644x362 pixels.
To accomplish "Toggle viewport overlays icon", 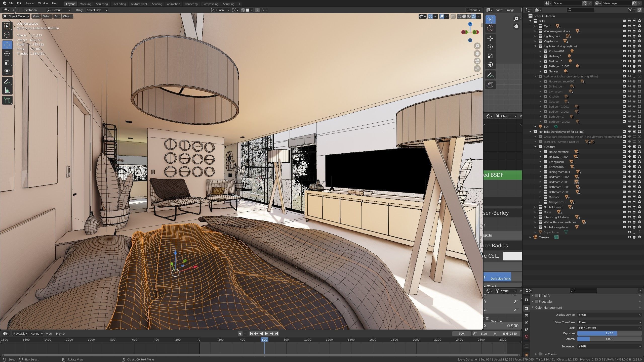I will tap(442, 16).
